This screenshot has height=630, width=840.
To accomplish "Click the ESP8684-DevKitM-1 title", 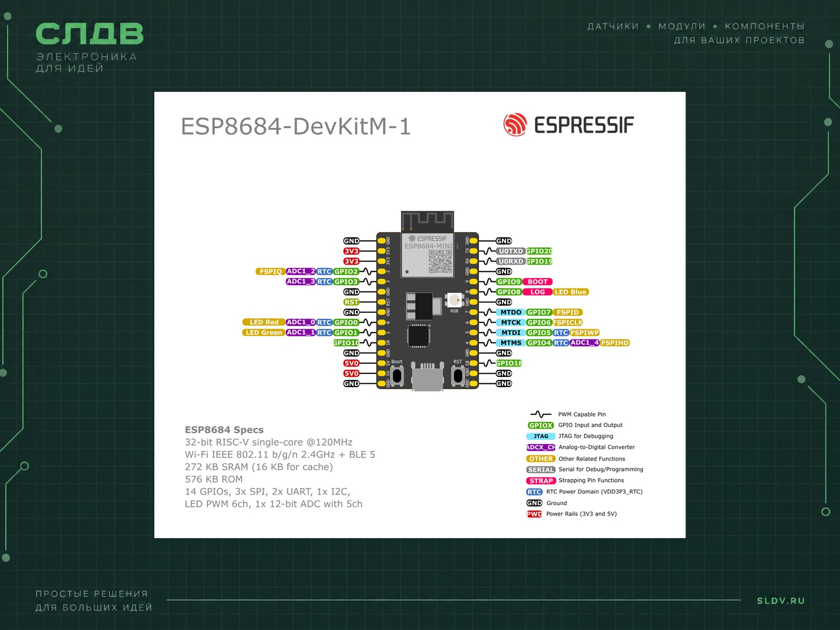I will [x=296, y=126].
